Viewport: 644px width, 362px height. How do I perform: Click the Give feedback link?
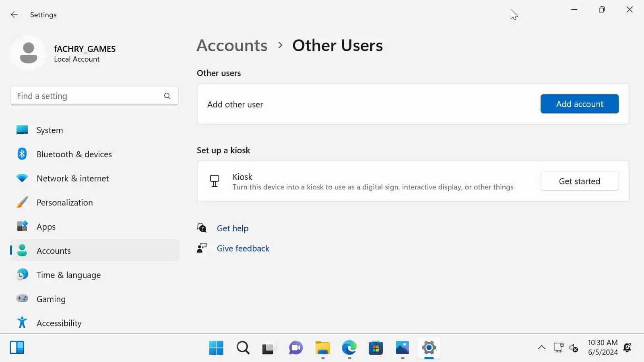tap(243, 249)
